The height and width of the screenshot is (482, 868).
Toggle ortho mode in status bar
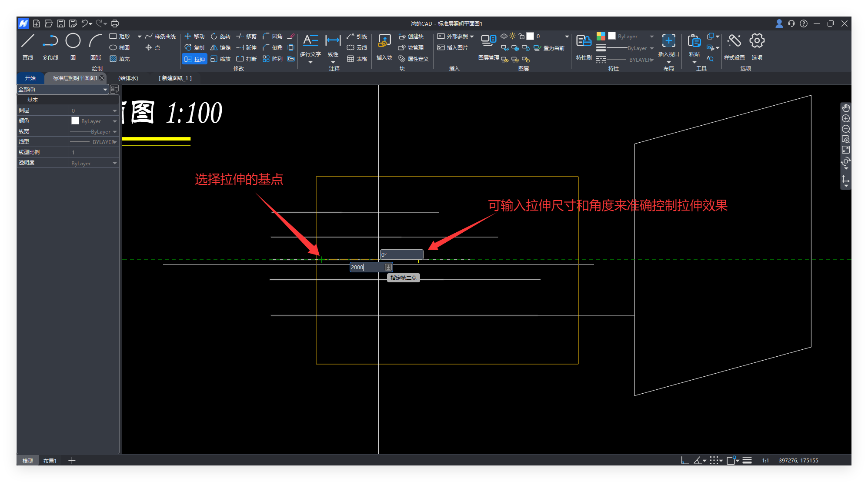(x=685, y=460)
